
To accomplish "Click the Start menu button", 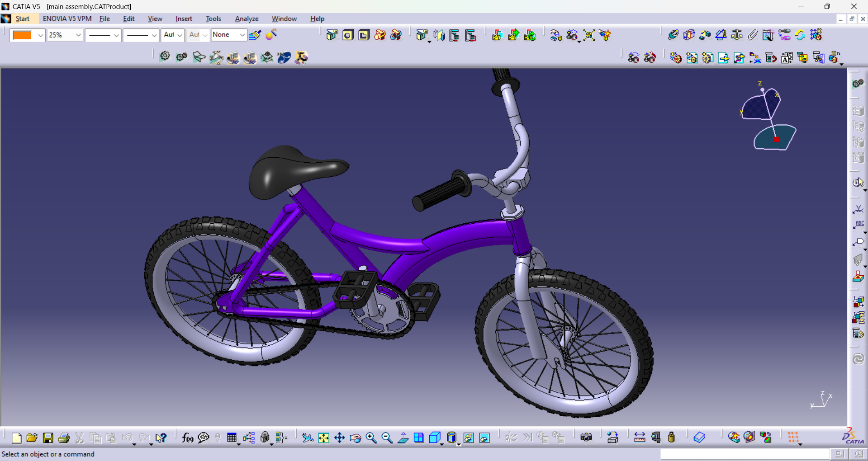I will click(22, 19).
